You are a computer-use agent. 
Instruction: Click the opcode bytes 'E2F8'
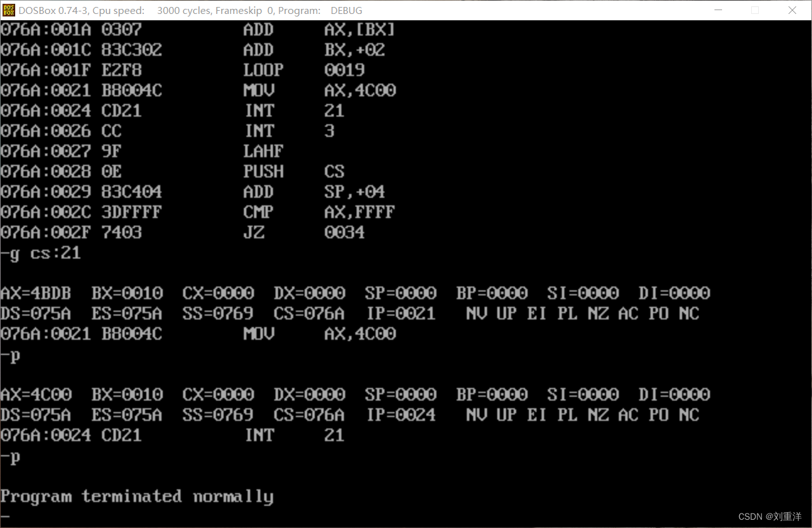click(x=122, y=70)
